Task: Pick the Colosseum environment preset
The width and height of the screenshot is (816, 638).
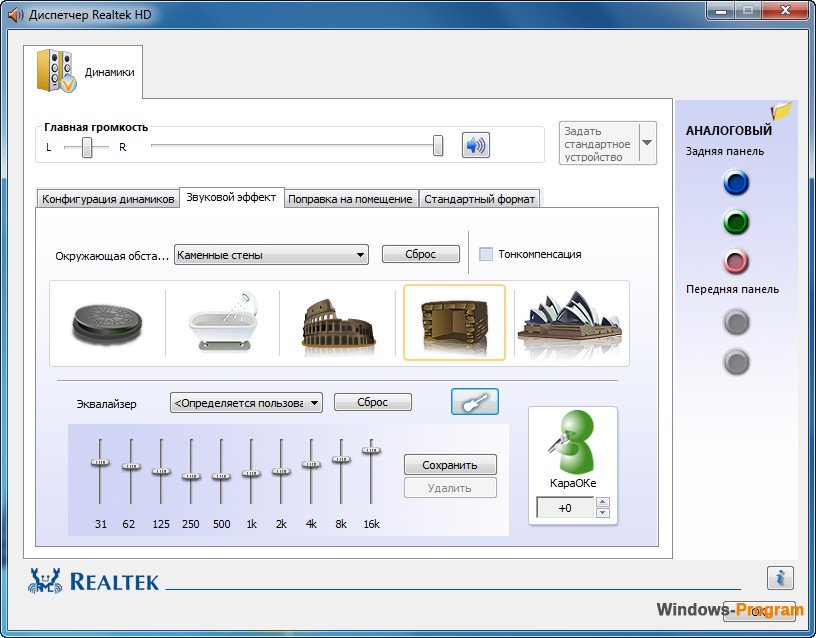Action: click(338, 323)
